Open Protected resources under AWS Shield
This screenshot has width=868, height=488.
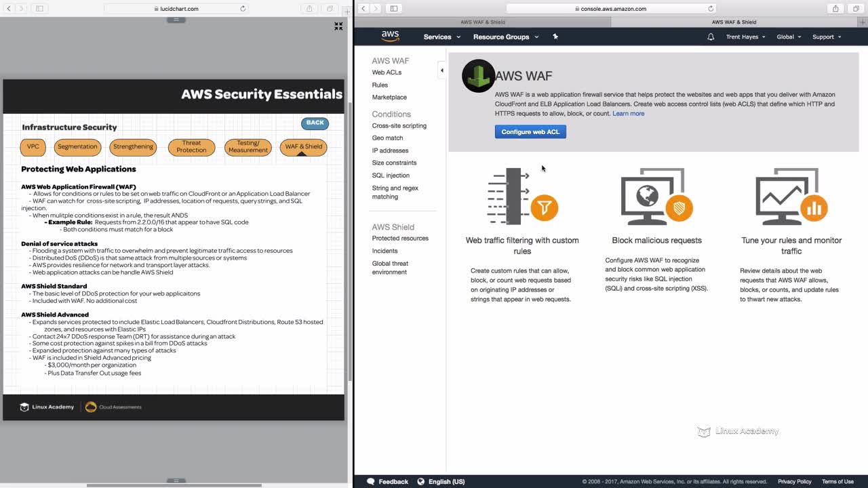pos(400,238)
